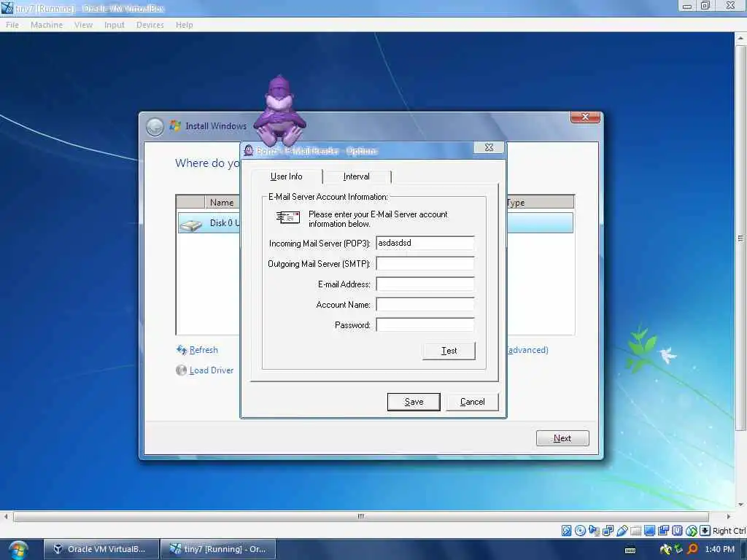Screen dimensions: 747x560
Task: Click the VirtualBox vertical scrollbar
Action: 740,238
